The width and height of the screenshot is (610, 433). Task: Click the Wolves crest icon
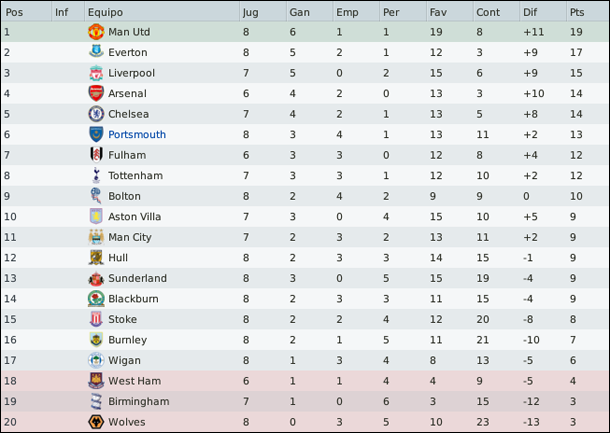point(96,422)
